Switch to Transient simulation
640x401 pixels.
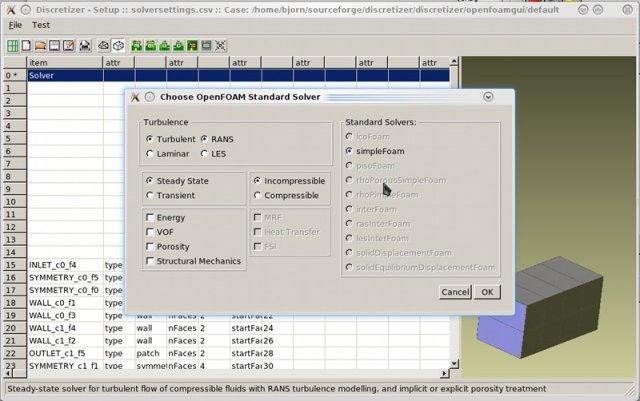pyautogui.click(x=170, y=196)
